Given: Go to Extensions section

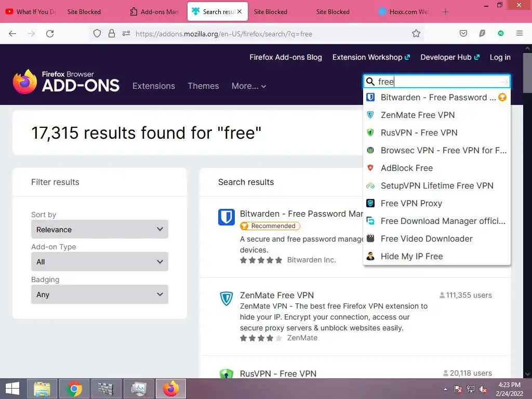Looking at the screenshot, I should point(154,86).
